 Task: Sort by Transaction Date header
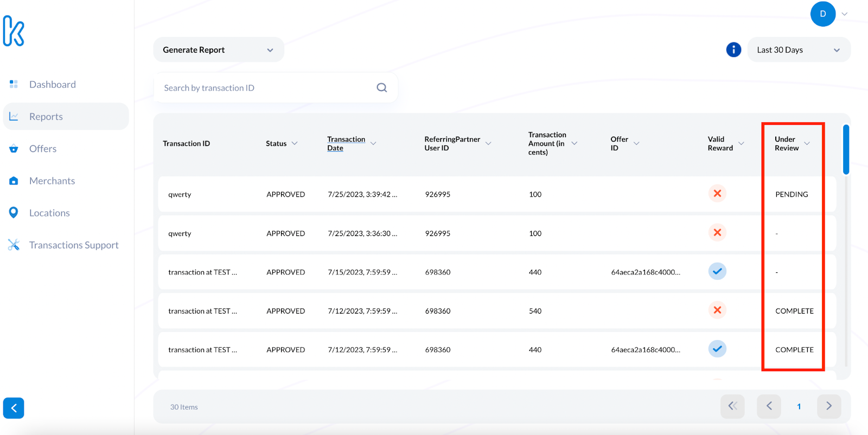[346, 144]
